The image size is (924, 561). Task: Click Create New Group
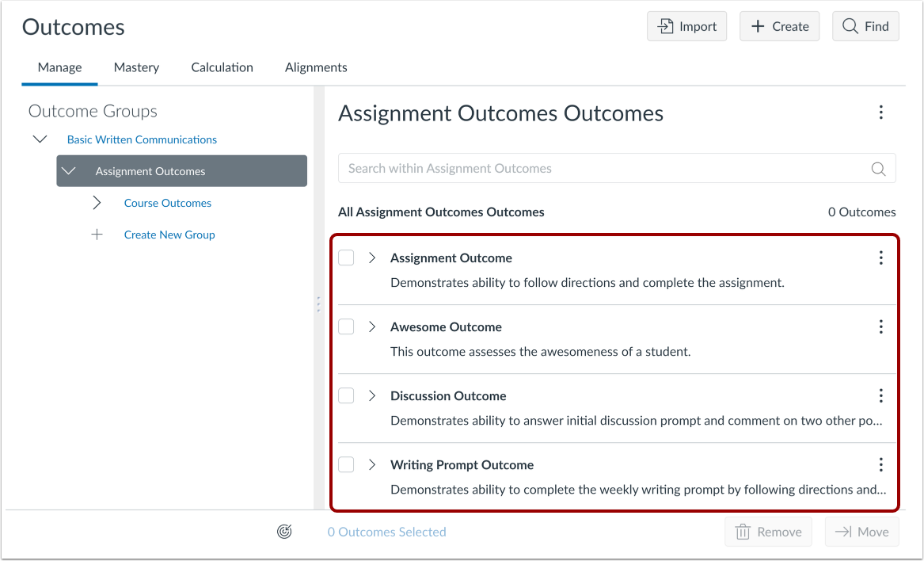pos(169,234)
